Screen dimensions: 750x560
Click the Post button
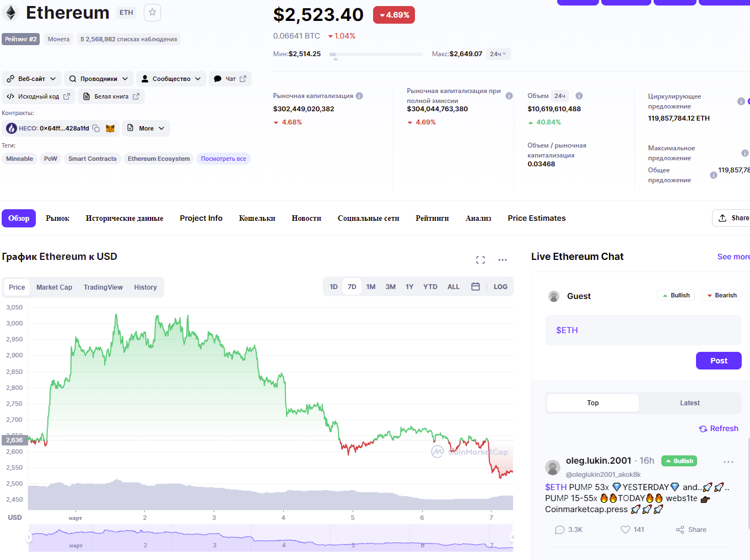click(719, 361)
